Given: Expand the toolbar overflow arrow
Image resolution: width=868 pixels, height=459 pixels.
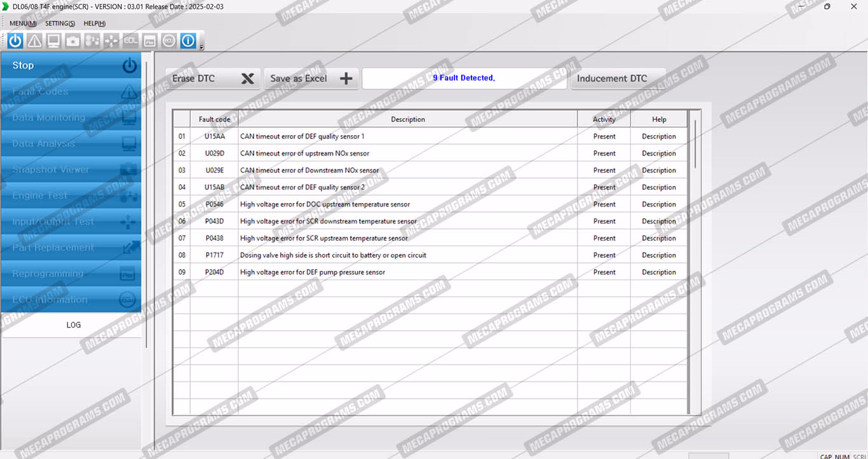Looking at the screenshot, I should [x=201, y=47].
